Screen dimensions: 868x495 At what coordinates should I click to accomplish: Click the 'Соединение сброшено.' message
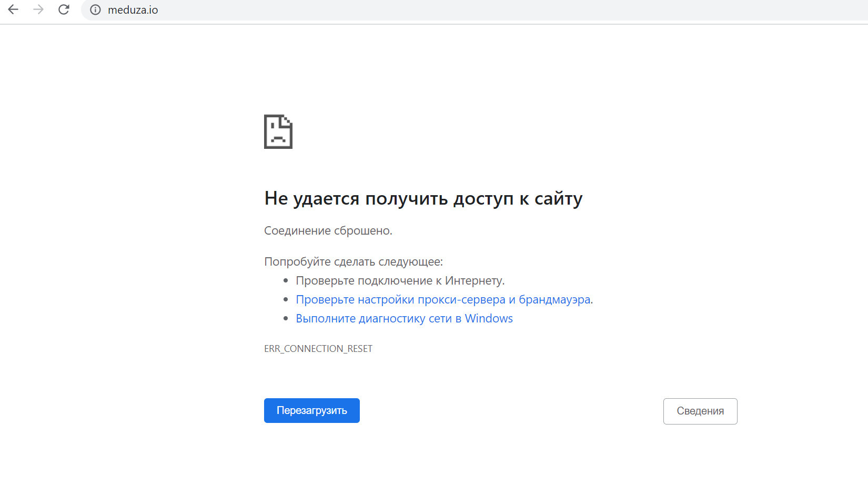point(328,230)
